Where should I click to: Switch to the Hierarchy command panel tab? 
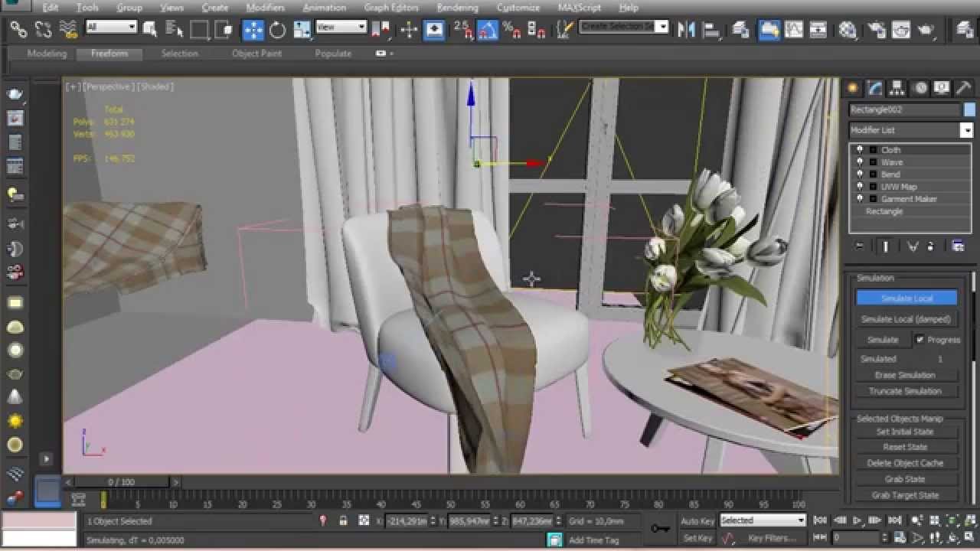897,88
